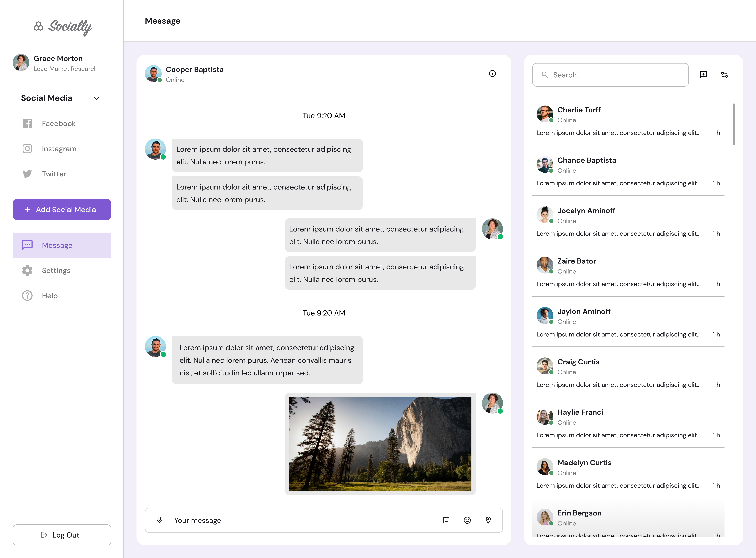Open Cooper Baptista conversation info icon

tap(492, 74)
